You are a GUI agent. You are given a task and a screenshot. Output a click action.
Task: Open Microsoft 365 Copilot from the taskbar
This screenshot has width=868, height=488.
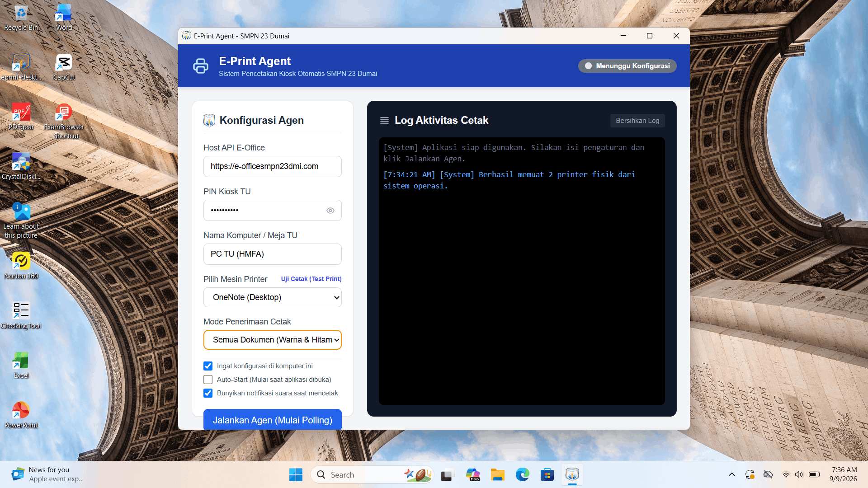coord(472,474)
